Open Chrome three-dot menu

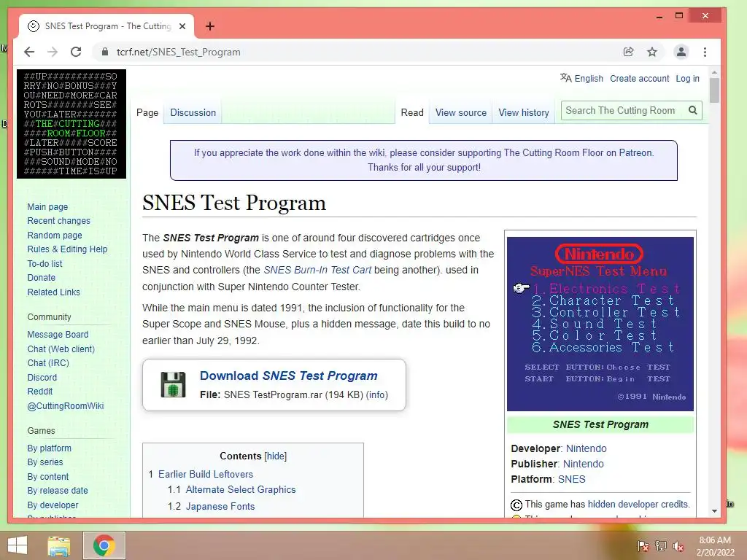pos(705,52)
